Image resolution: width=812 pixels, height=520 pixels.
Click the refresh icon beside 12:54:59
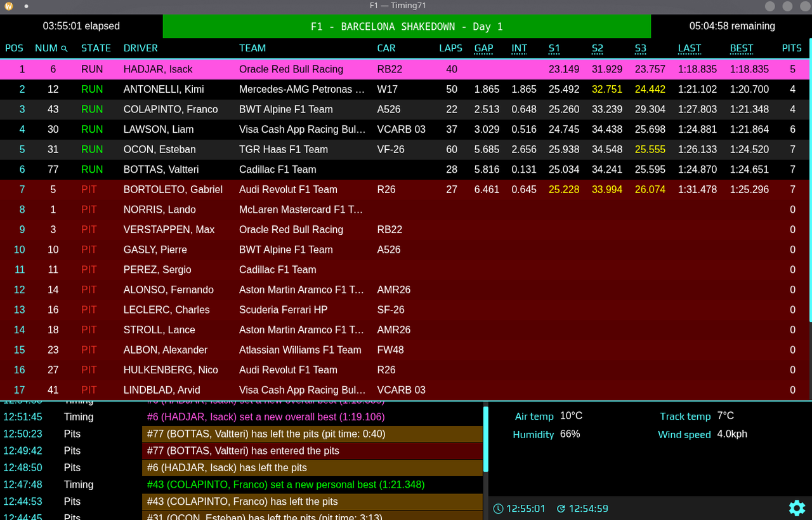561,509
